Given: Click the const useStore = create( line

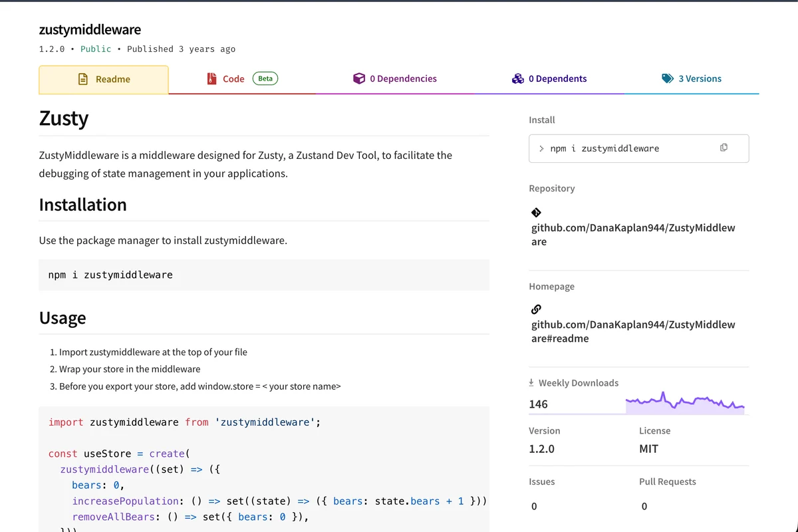Looking at the screenshot, I should point(119,454).
